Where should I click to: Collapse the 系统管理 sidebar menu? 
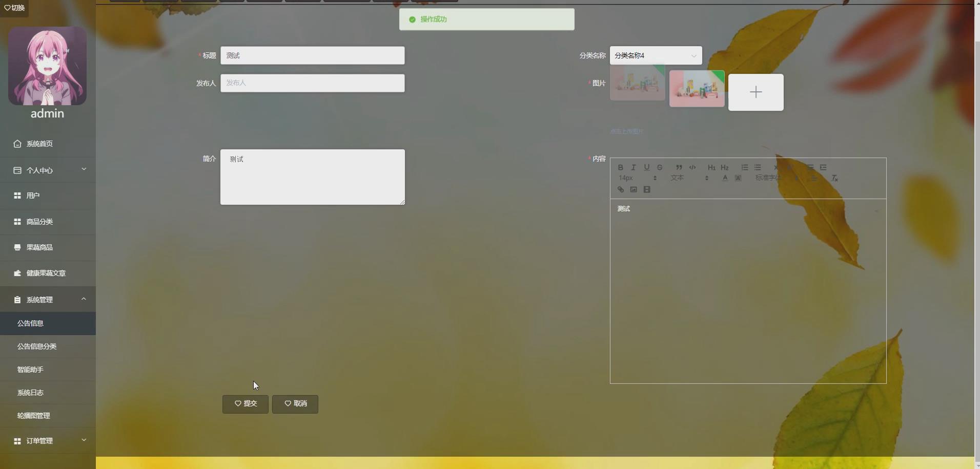pyautogui.click(x=48, y=300)
